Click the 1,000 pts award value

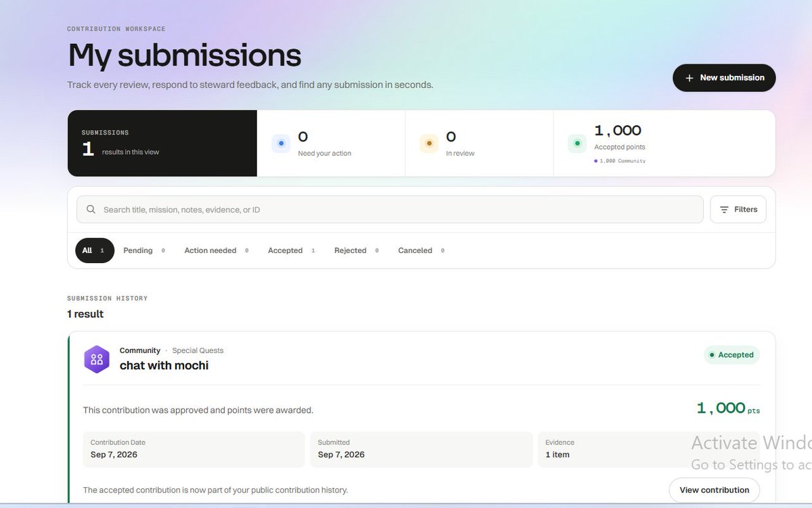[728, 408]
